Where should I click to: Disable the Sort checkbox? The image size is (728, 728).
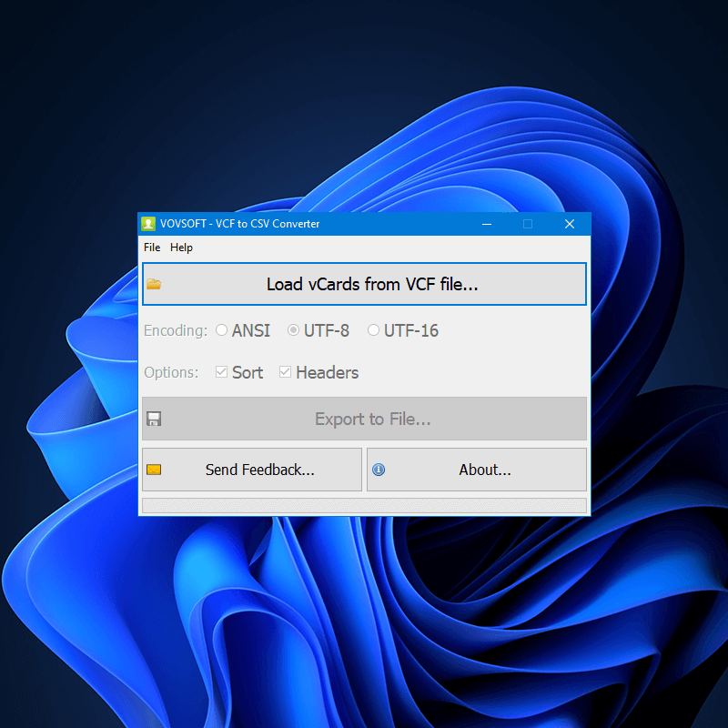[220, 372]
